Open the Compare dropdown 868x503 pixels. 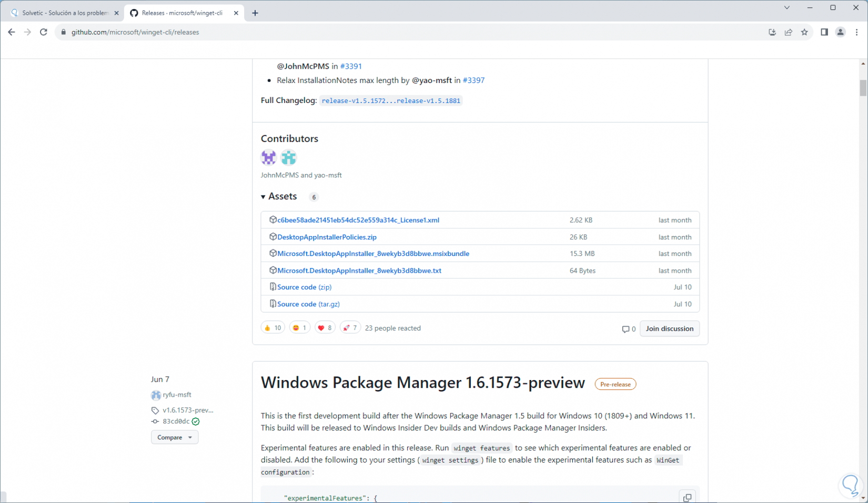coord(175,437)
